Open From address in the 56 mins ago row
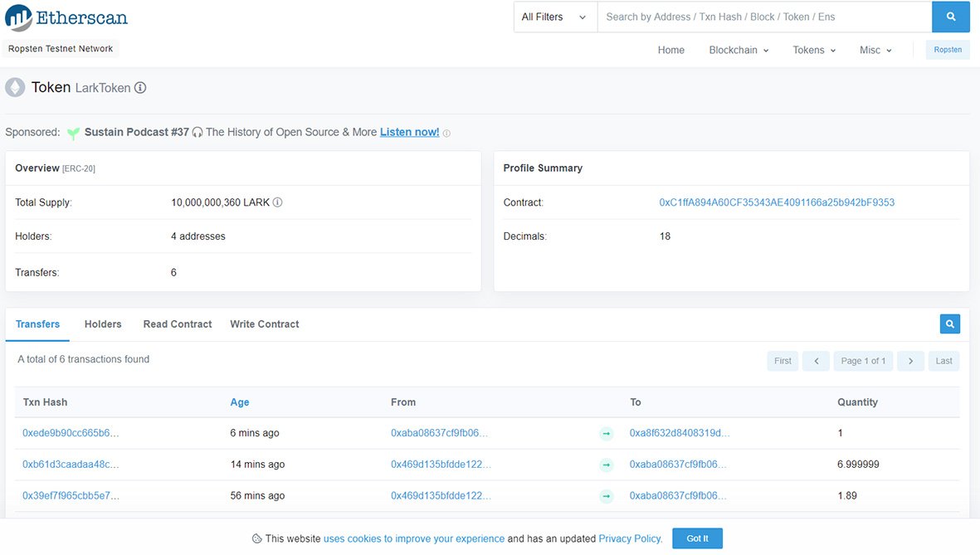This screenshot has width=980, height=555. click(x=441, y=495)
